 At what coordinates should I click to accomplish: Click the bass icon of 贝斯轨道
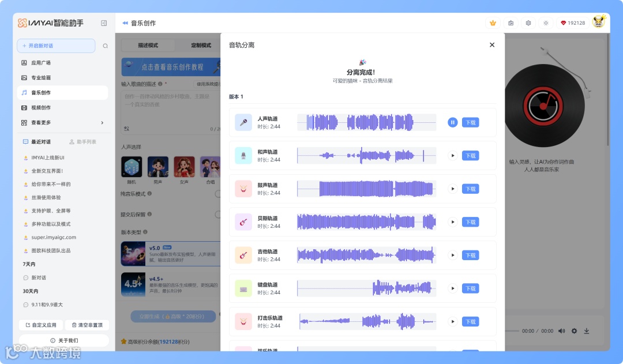(x=243, y=222)
